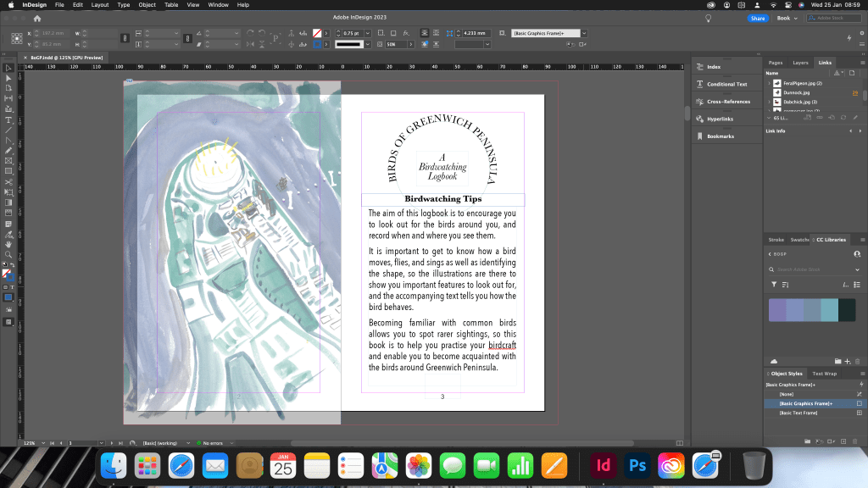Click the Share button
The width and height of the screenshot is (868, 488).
point(757,18)
